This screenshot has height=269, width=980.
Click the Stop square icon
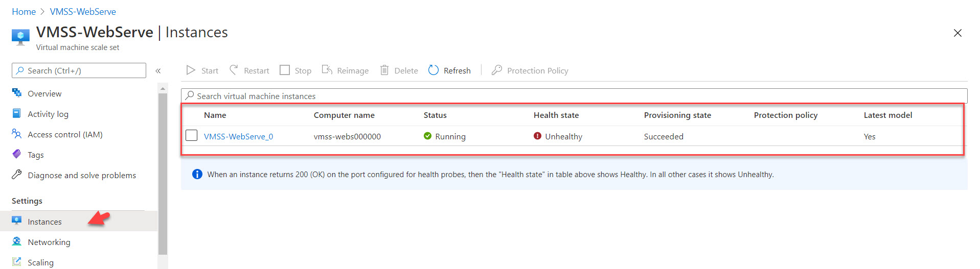point(285,70)
